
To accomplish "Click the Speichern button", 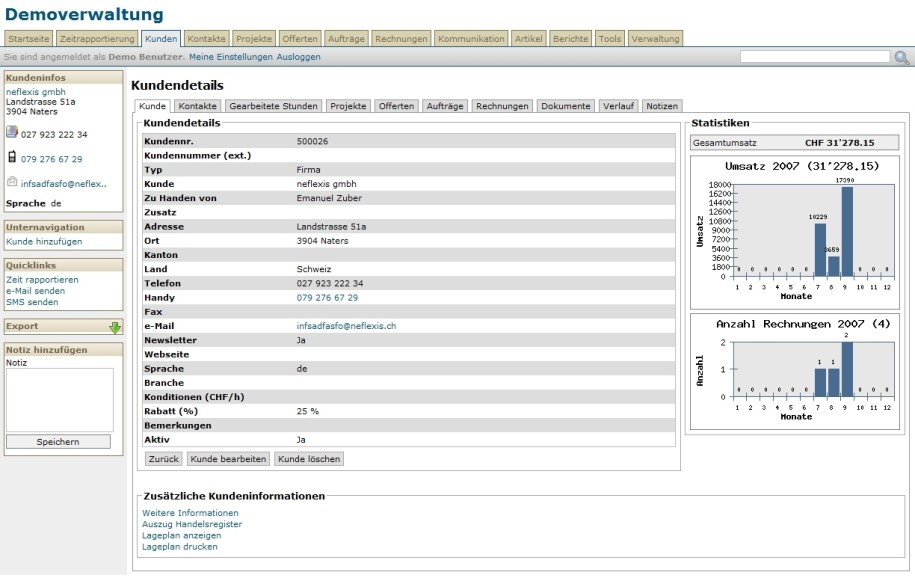I will 58,441.
